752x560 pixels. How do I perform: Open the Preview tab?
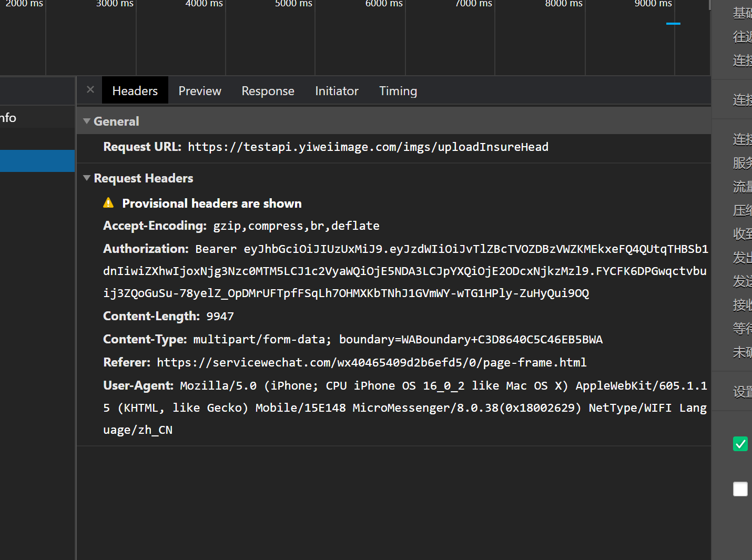[200, 91]
